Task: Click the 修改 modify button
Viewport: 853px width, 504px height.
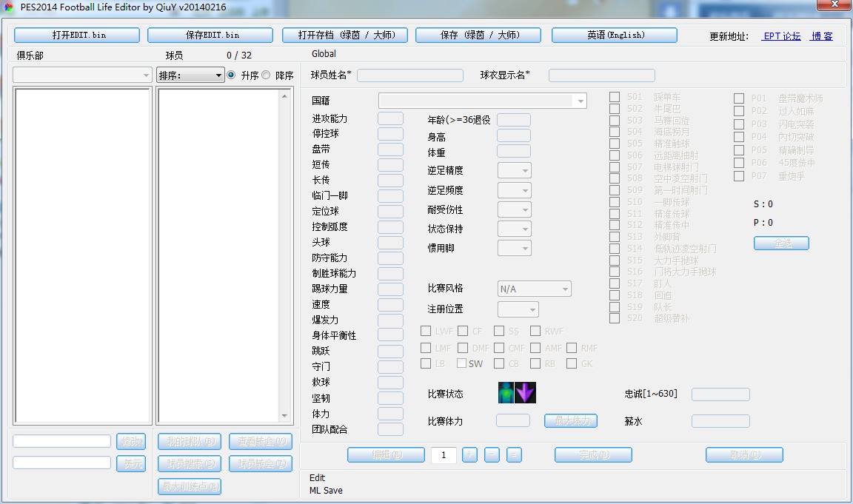Action: [x=131, y=442]
